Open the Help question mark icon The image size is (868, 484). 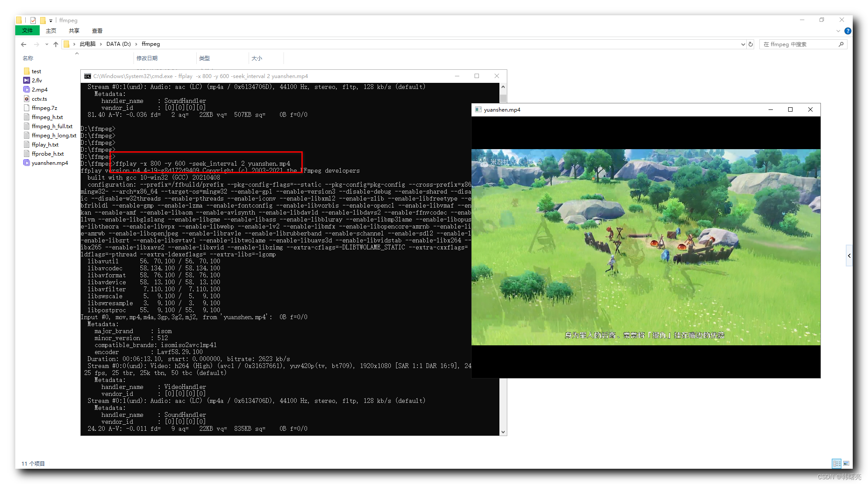[x=847, y=31]
